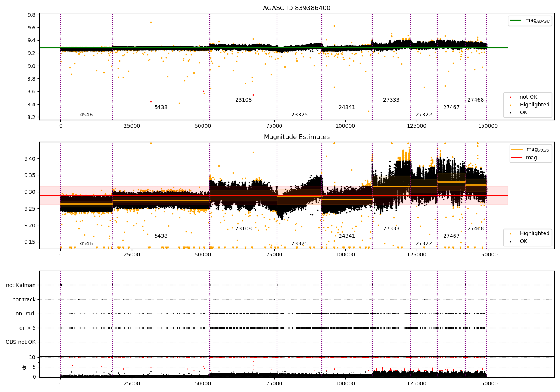Click y-axis tick 9.8 in the top plot
Viewport: 560px width, 392px height.
pyautogui.click(x=32, y=15)
